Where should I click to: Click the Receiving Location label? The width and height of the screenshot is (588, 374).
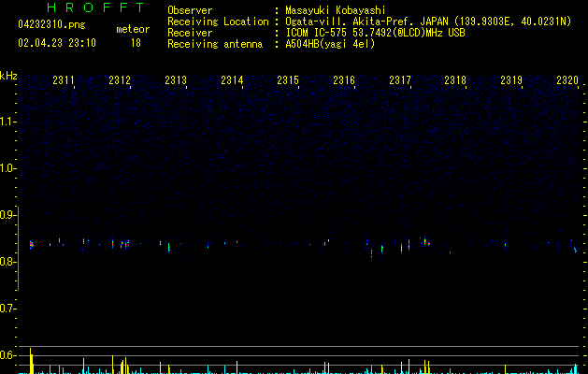(218, 22)
